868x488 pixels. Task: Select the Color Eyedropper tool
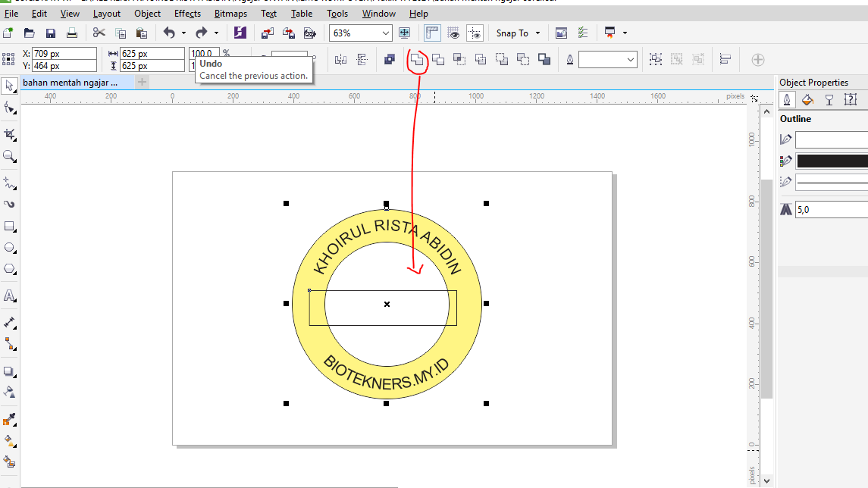[x=9, y=419]
